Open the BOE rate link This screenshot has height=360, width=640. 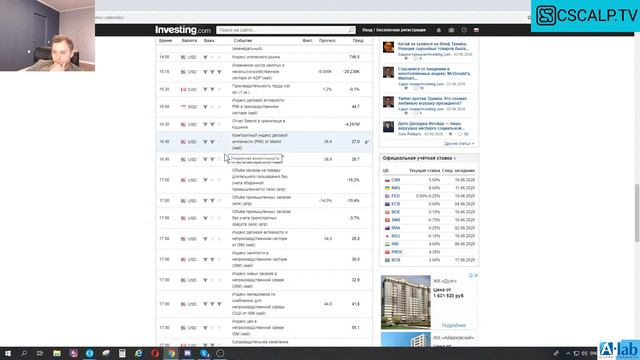coord(396,212)
